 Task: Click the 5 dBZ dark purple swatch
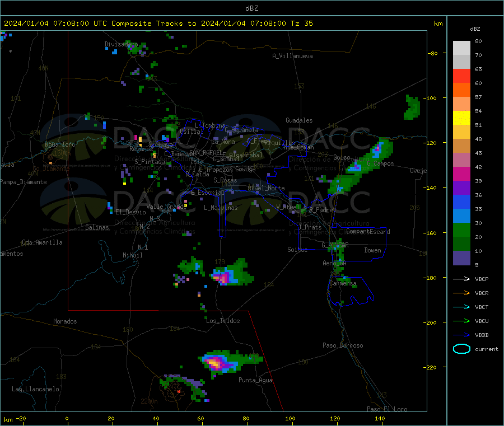(461, 258)
